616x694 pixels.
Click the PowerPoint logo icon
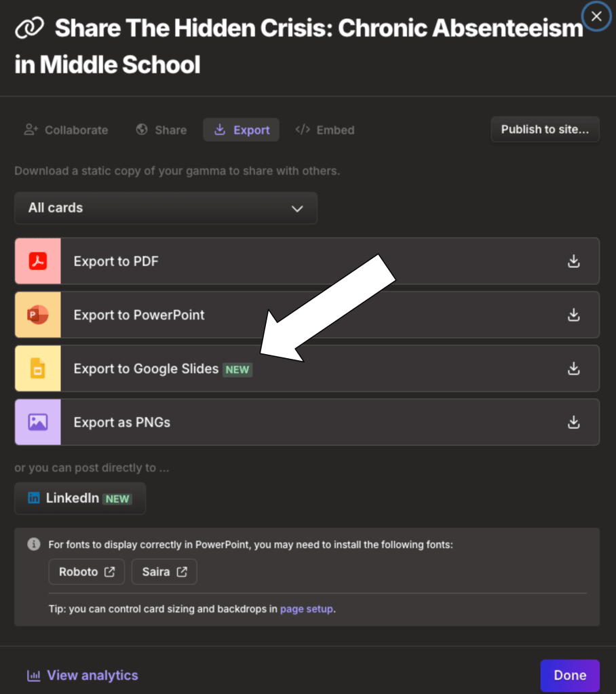38,315
